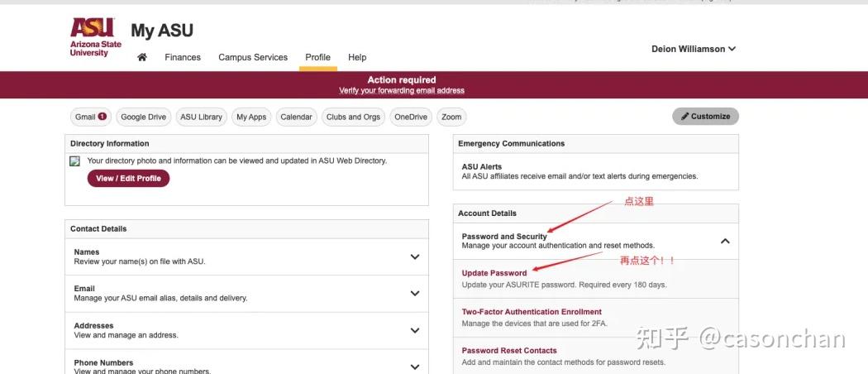
Task: Click the directory photo thumbnail icon
Action: 75,161
